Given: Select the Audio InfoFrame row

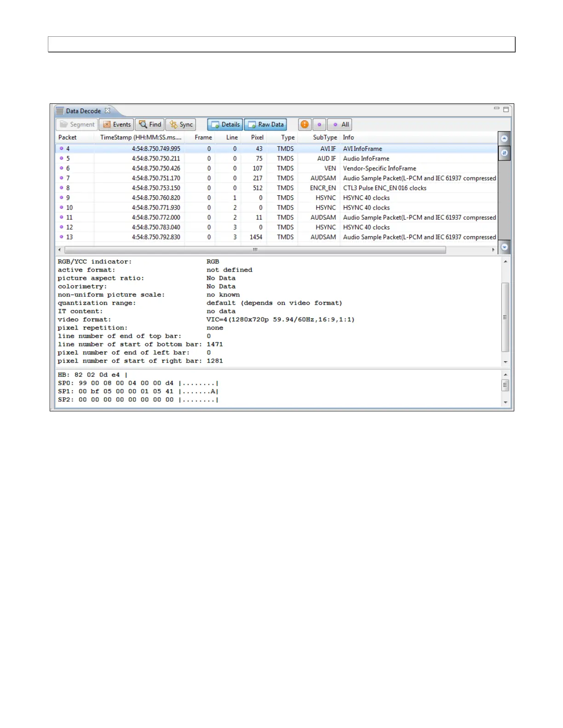Looking at the screenshot, I should 276,159.
